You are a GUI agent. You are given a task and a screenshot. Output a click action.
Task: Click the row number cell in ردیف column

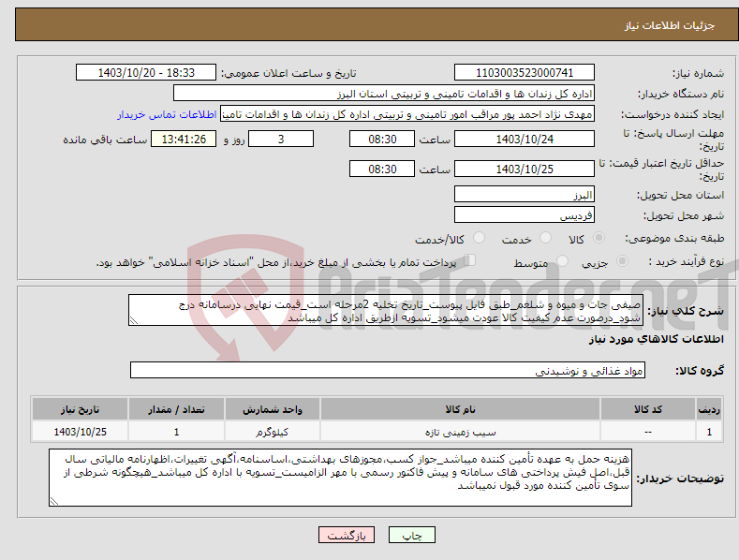tap(709, 432)
